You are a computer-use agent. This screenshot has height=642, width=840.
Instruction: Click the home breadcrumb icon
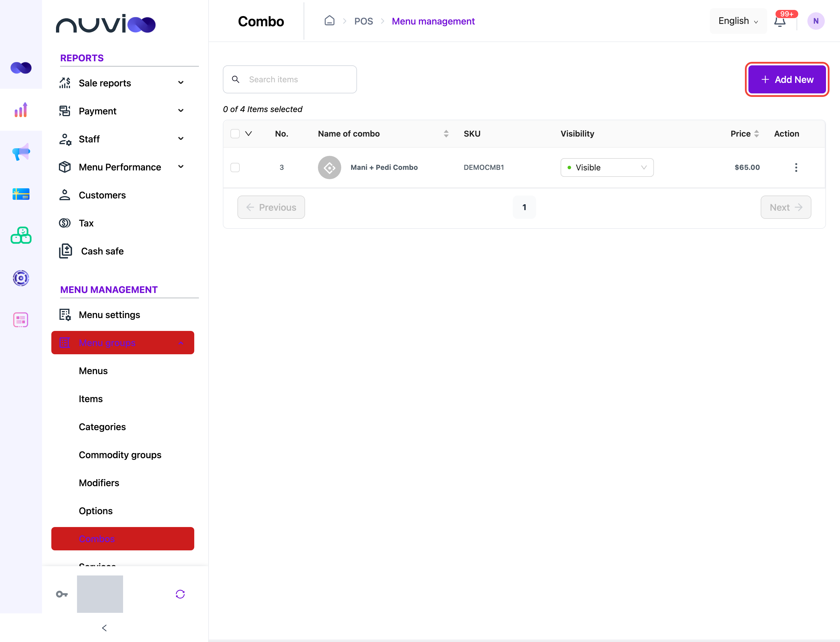329,21
